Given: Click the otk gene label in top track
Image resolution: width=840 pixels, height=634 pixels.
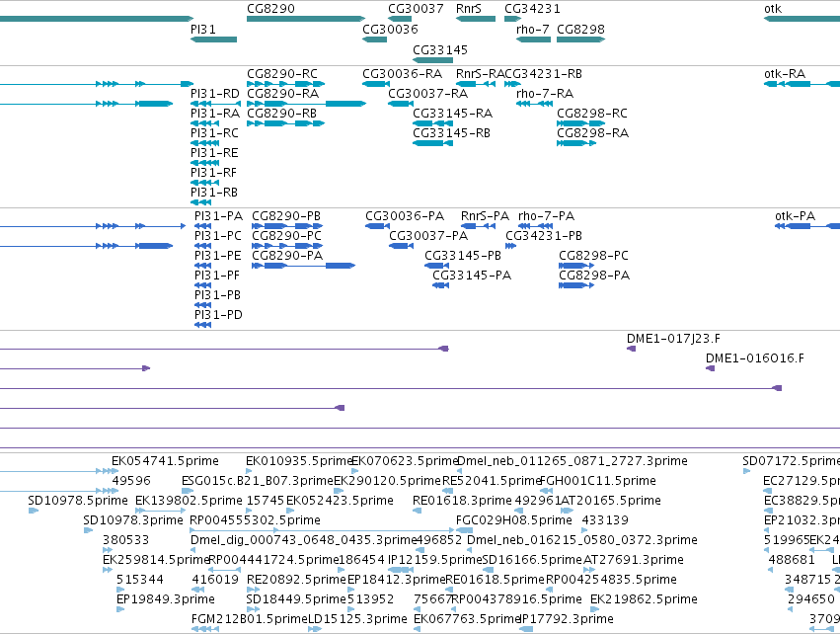Looking at the screenshot, I should (773, 9).
